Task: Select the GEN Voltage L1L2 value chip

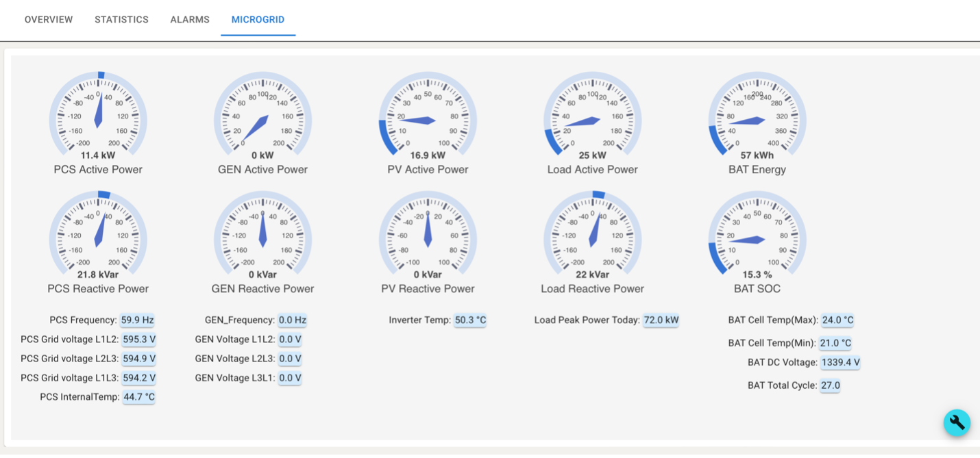Action: pyautogui.click(x=290, y=339)
